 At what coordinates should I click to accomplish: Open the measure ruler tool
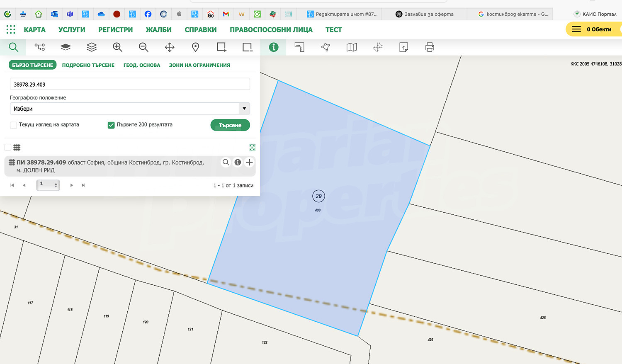click(x=299, y=47)
